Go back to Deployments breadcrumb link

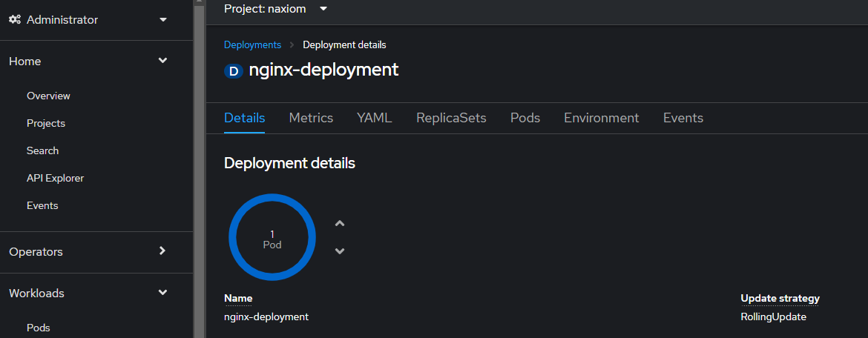(x=252, y=44)
